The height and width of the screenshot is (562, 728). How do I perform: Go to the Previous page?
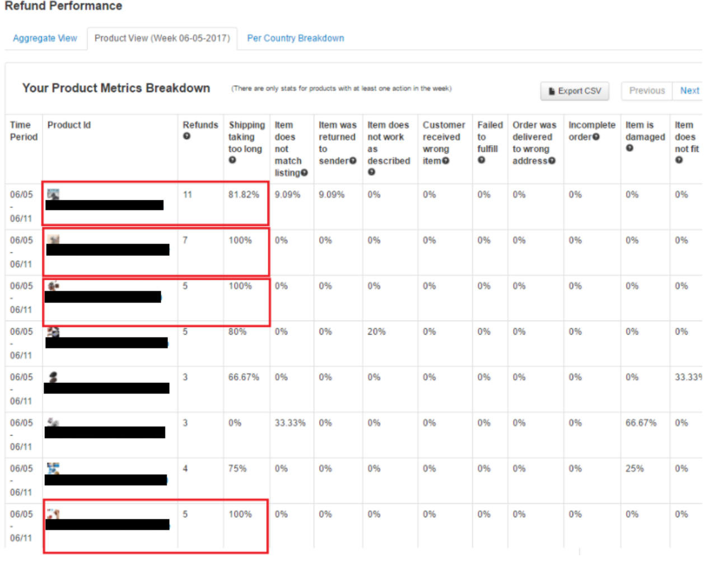[x=647, y=91]
